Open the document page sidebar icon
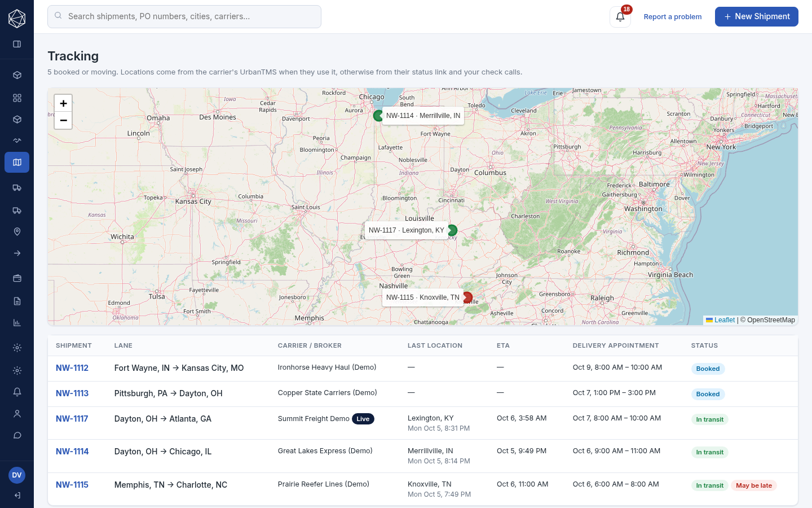Image resolution: width=812 pixels, height=508 pixels. click(x=17, y=301)
